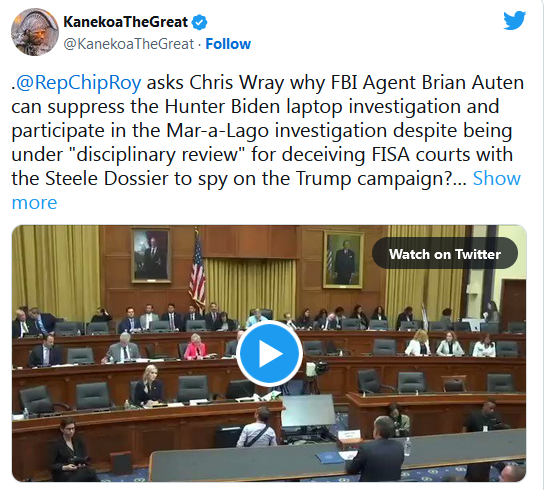Image resolution: width=555 pixels, height=490 pixels.
Task: Open the @RepChipRoy mention link
Action: pos(79,82)
